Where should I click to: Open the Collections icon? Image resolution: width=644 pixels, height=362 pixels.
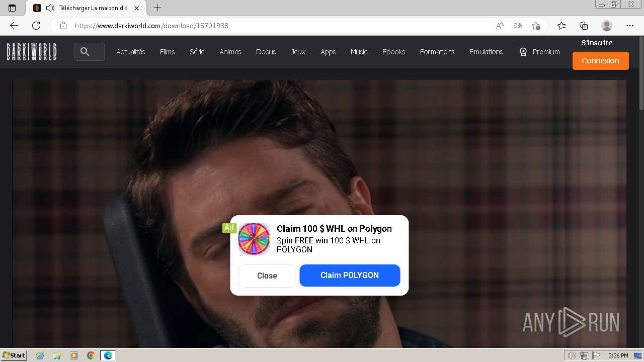[x=584, y=26]
